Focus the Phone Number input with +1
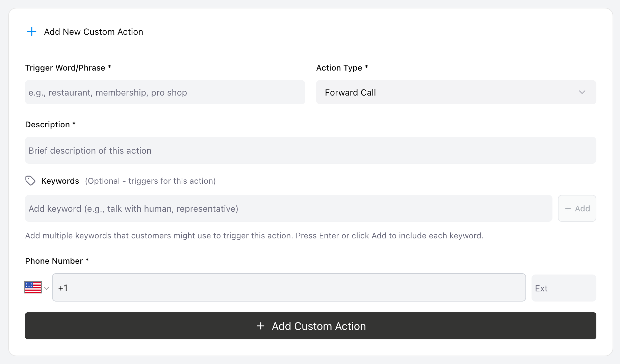Screen dimensions: 620x364 [x=289, y=287]
